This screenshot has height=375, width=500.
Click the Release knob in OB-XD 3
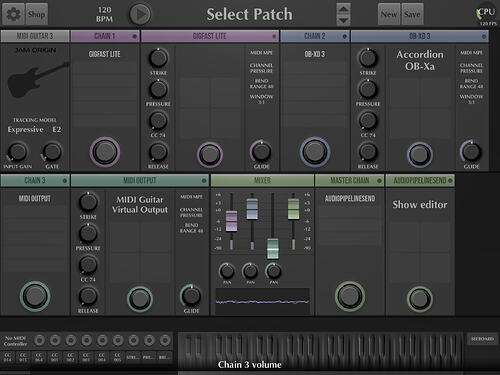[x=368, y=152]
